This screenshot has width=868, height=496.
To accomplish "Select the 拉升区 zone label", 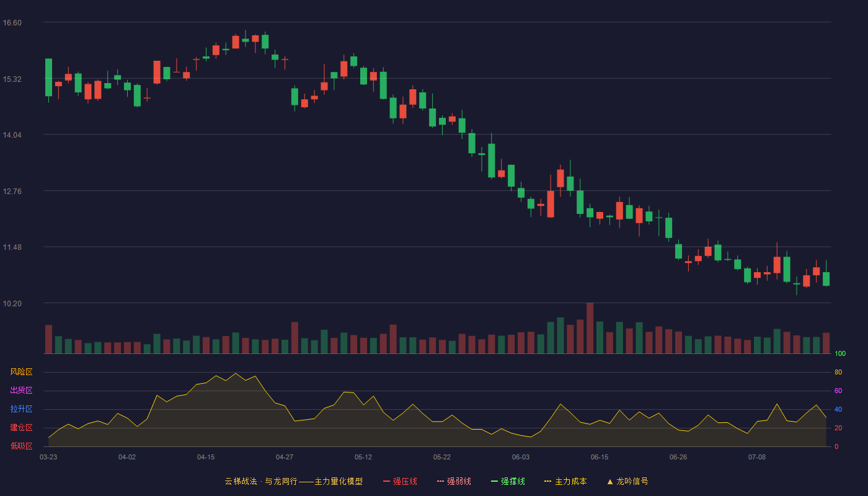I will tap(21, 409).
